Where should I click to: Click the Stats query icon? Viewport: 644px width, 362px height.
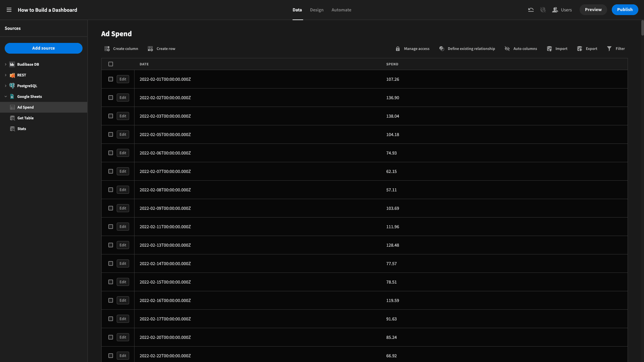click(x=12, y=129)
